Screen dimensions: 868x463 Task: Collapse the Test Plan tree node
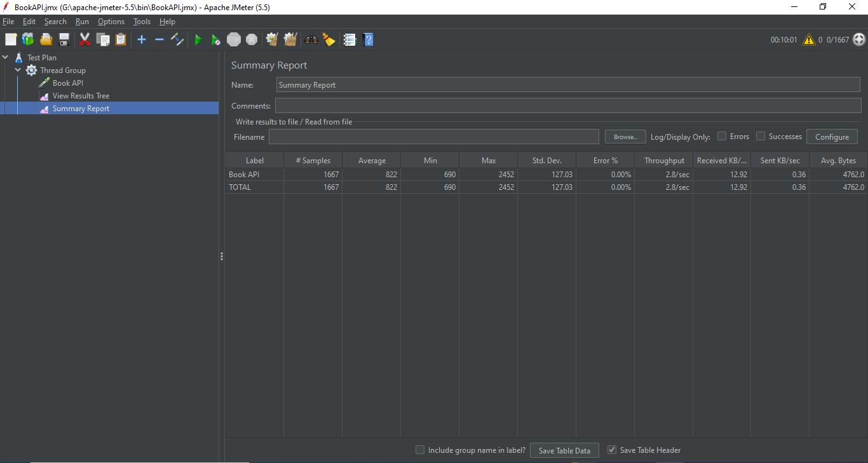click(6, 57)
